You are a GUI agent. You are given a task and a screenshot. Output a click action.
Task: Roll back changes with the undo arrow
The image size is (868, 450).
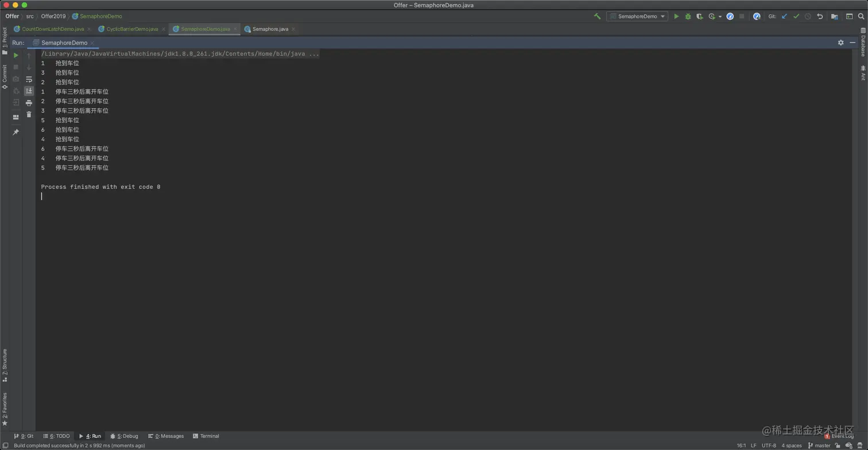pyautogui.click(x=820, y=16)
